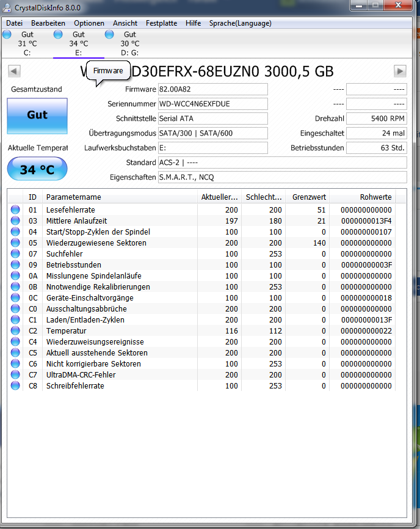Click status orb for UltraDMA-CRC-Fehler
Image resolution: width=420 pixels, height=529 pixels.
point(15,374)
